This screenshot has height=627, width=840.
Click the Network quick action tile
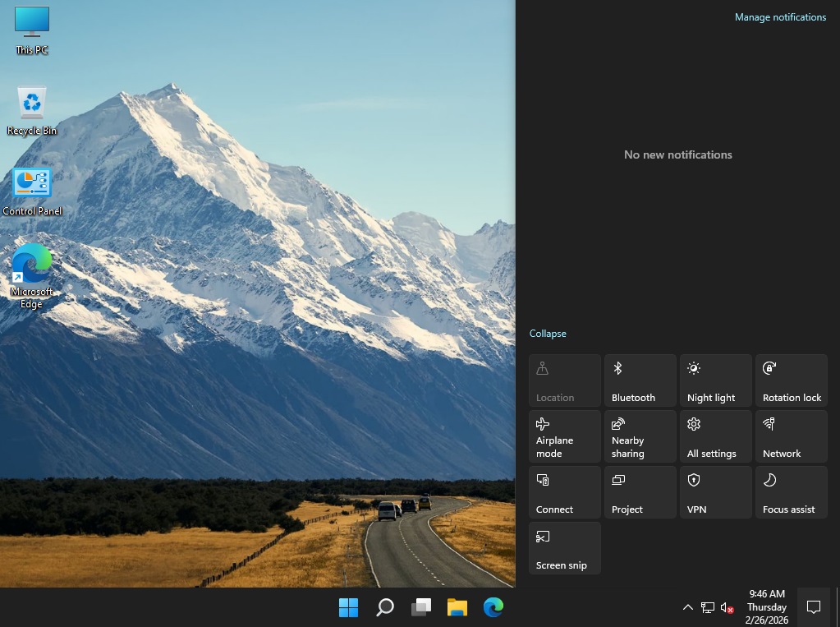click(x=791, y=436)
